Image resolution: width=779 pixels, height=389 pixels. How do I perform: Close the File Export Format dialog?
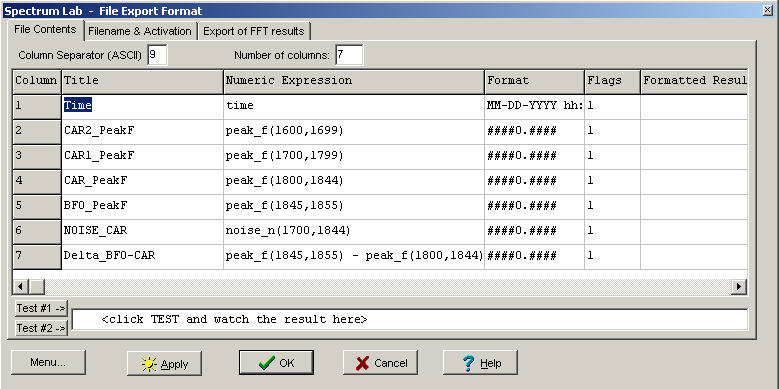(x=769, y=10)
